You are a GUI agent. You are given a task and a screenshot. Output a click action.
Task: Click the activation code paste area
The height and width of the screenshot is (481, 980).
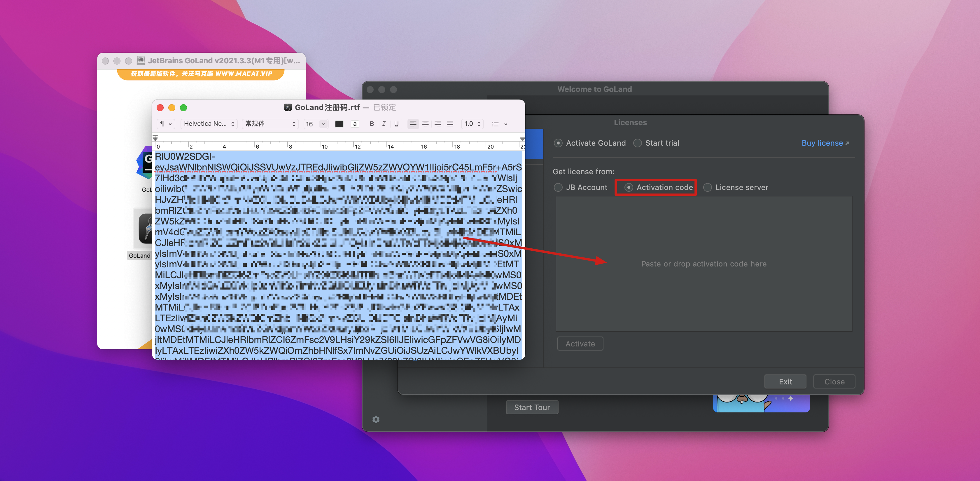point(703,264)
